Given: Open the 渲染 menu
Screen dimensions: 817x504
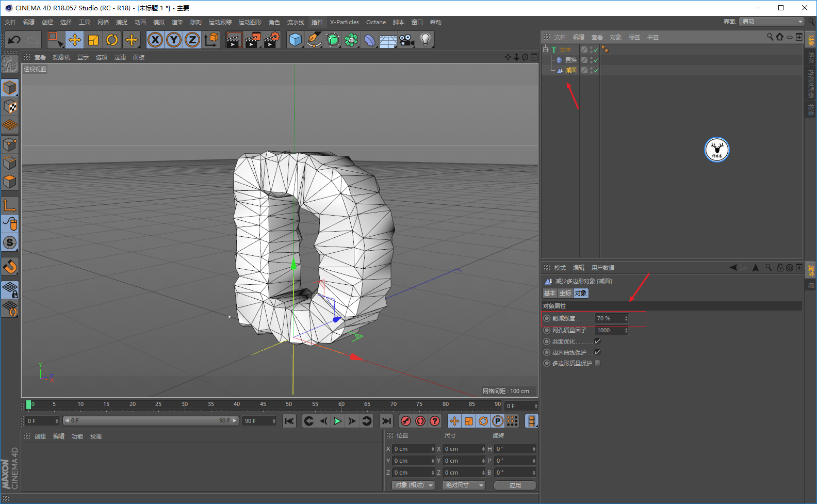Looking at the screenshot, I should (x=177, y=22).
